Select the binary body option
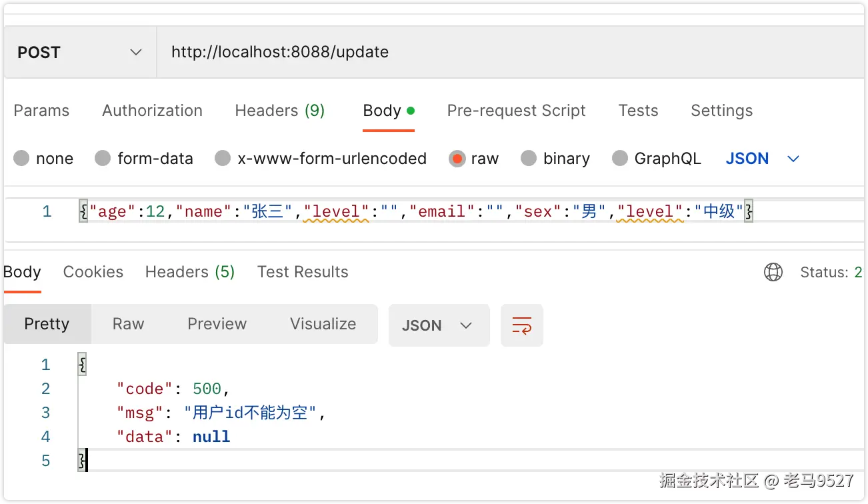868x504 pixels. (x=529, y=159)
